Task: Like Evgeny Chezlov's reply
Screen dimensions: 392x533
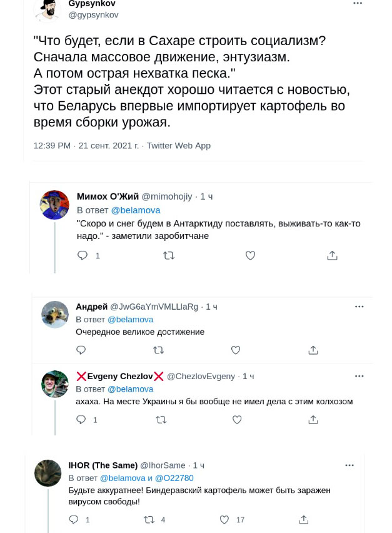Action: click(x=237, y=420)
